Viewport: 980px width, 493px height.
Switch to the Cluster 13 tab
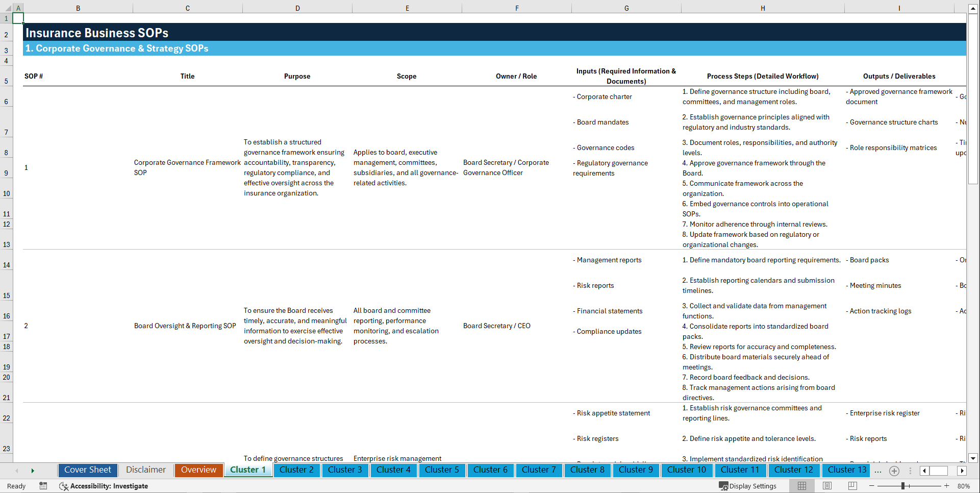tap(846, 470)
